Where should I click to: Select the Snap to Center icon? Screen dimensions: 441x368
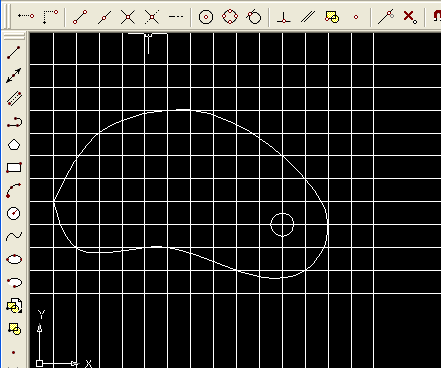coord(206,17)
